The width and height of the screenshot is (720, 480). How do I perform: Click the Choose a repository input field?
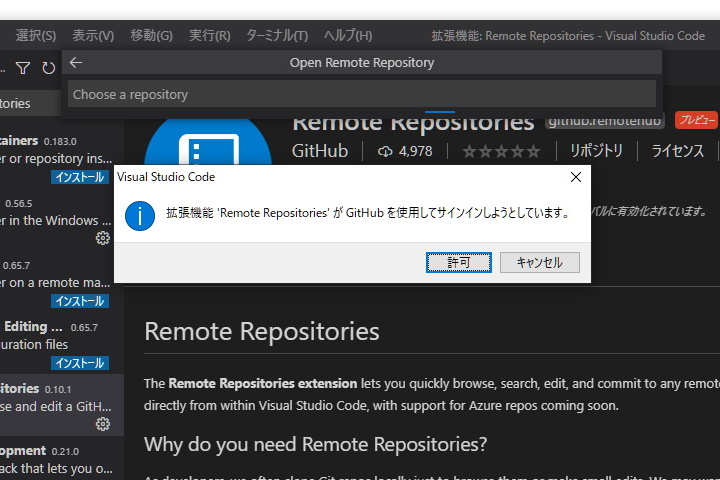362,94
